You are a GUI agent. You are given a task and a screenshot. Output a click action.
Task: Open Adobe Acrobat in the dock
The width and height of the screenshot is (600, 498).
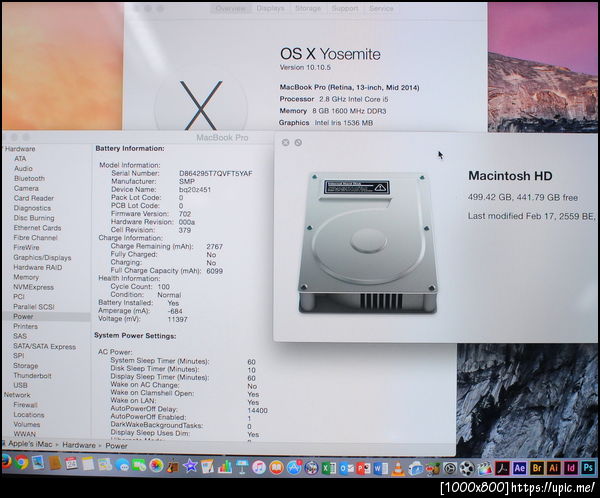502,469
